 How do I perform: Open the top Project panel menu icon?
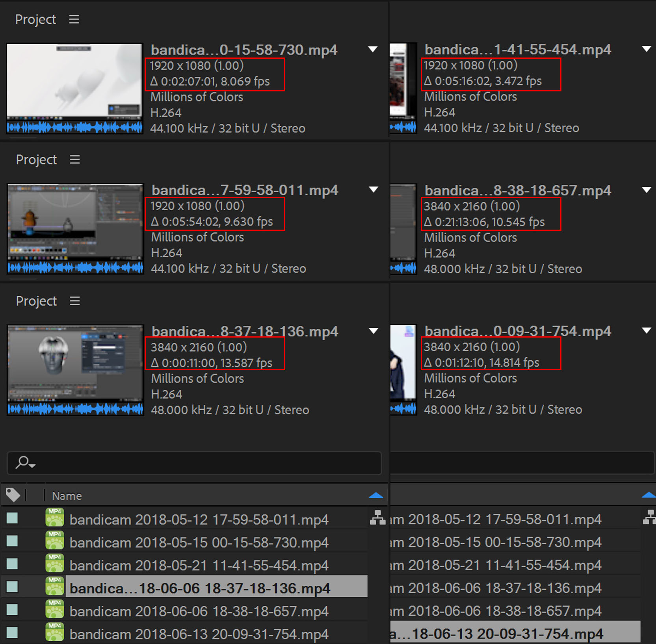(74, 19)
